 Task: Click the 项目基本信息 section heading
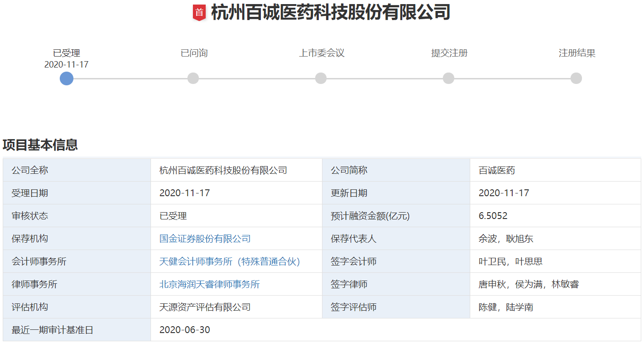[x=40, y=145]
